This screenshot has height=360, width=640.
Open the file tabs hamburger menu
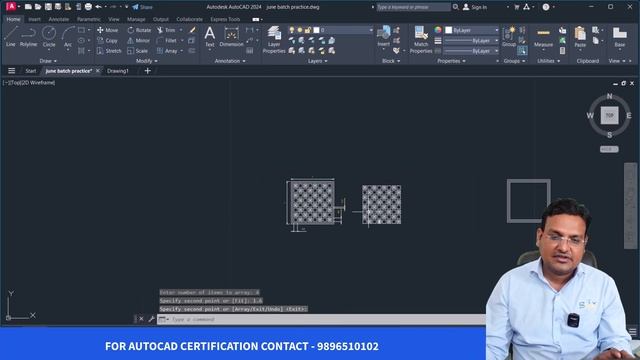pyautogui.click(x=11, y=71)
